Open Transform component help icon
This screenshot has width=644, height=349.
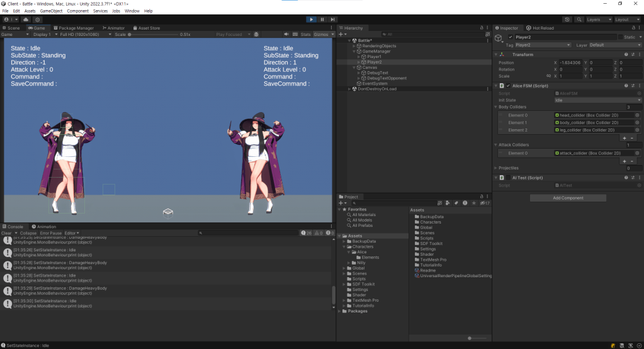coord(626,54)
